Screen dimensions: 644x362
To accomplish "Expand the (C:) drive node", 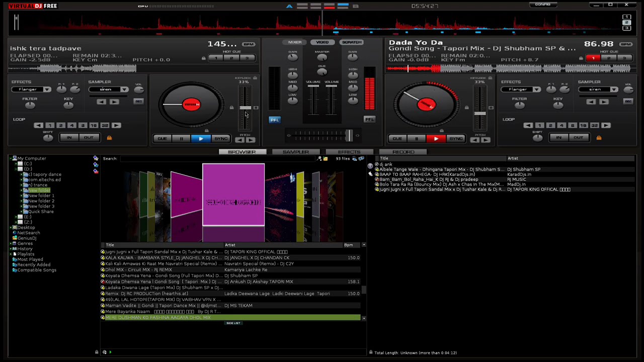I will pos(16,164).
